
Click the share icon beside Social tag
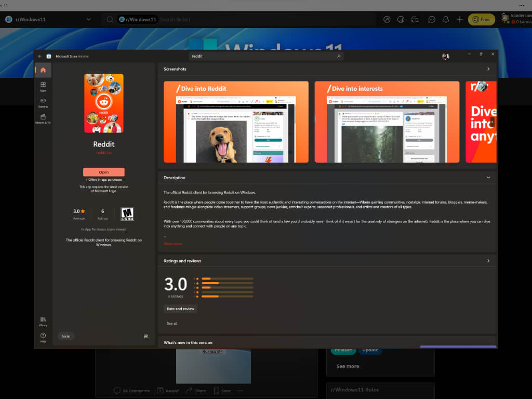(x=146, y=336)
